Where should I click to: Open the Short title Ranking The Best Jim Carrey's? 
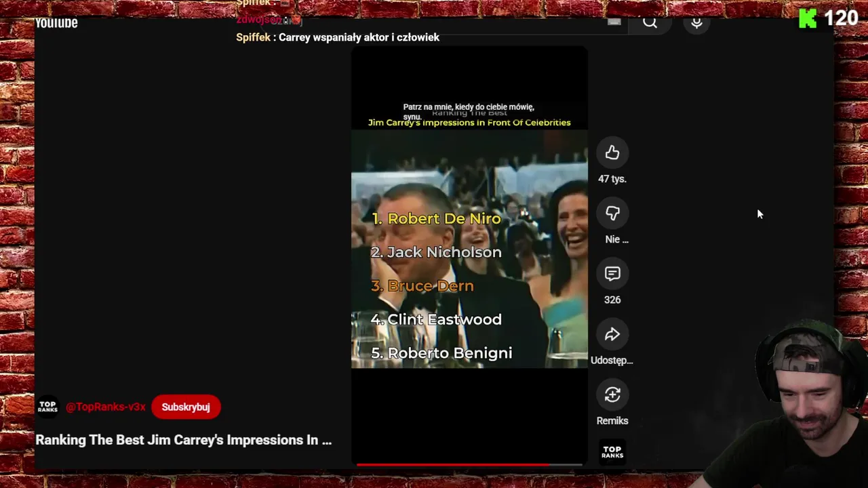[184, 440]
